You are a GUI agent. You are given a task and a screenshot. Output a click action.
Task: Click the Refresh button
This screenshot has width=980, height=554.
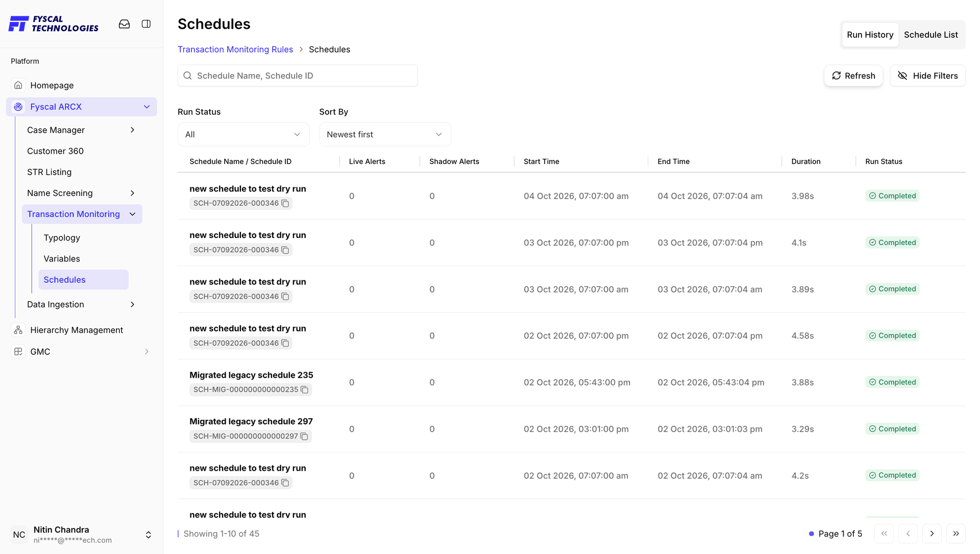click(x=853, y=76)
